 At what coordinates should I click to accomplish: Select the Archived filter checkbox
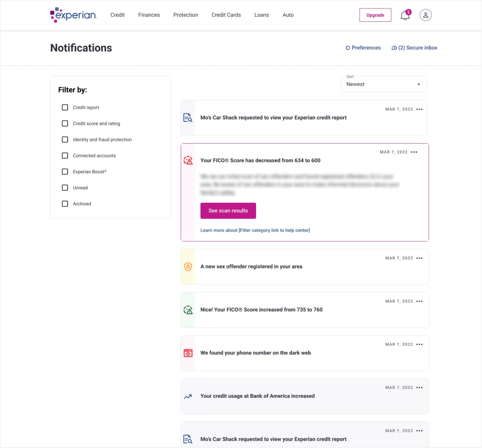pos(65,204)
